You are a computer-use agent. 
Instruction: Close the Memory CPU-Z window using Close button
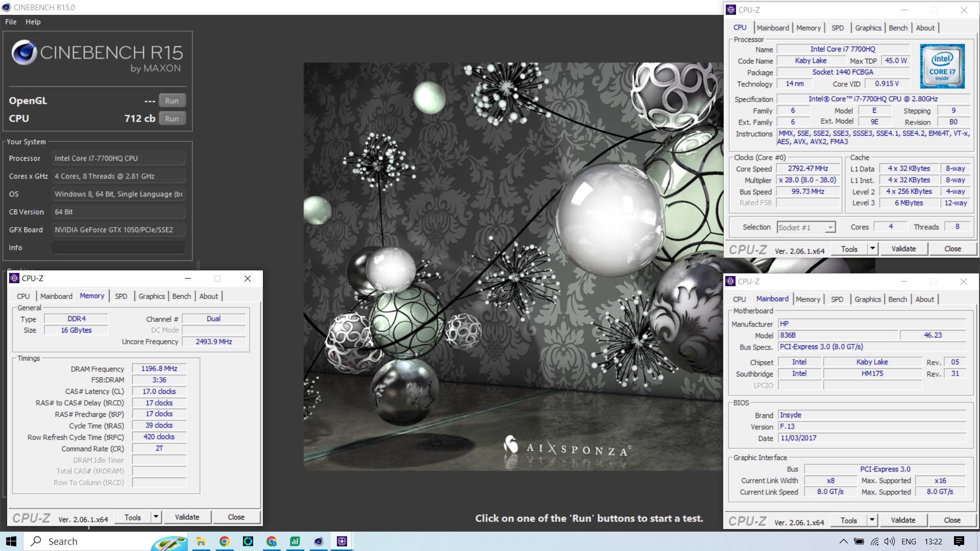(x=236, y=517)
